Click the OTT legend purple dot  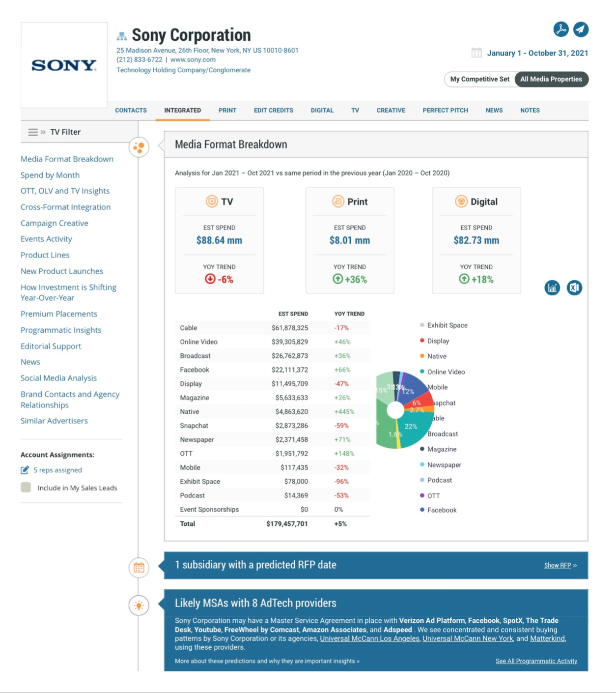pos(422,495)
